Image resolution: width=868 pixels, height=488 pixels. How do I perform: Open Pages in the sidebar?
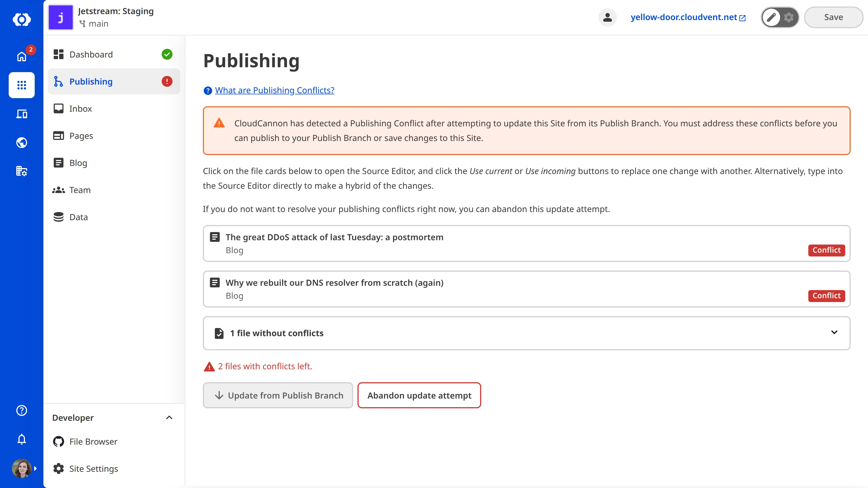pyautogui.click(x=114, y=136)
